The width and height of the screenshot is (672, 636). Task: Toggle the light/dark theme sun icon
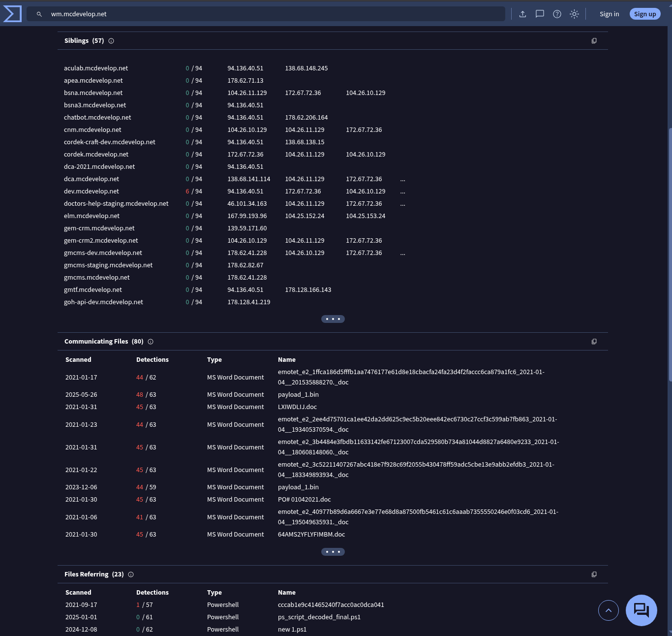click(574, 14)
